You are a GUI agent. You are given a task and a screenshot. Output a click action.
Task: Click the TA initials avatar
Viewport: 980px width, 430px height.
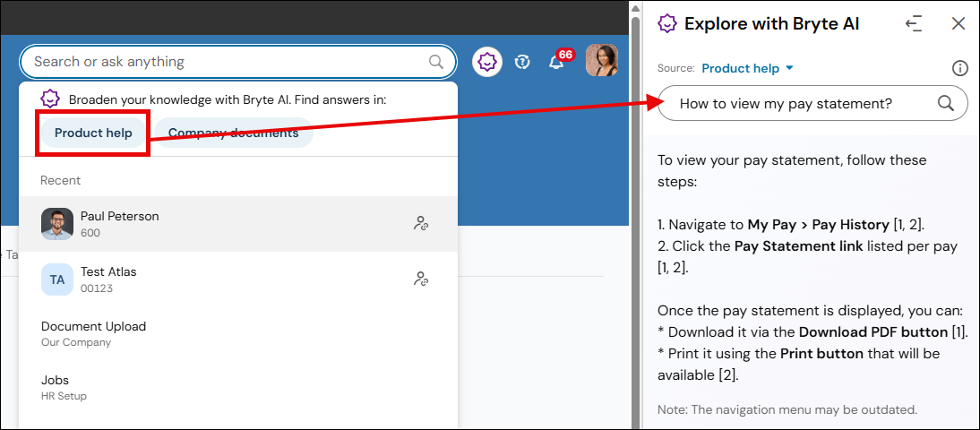[x=56, y=279]
